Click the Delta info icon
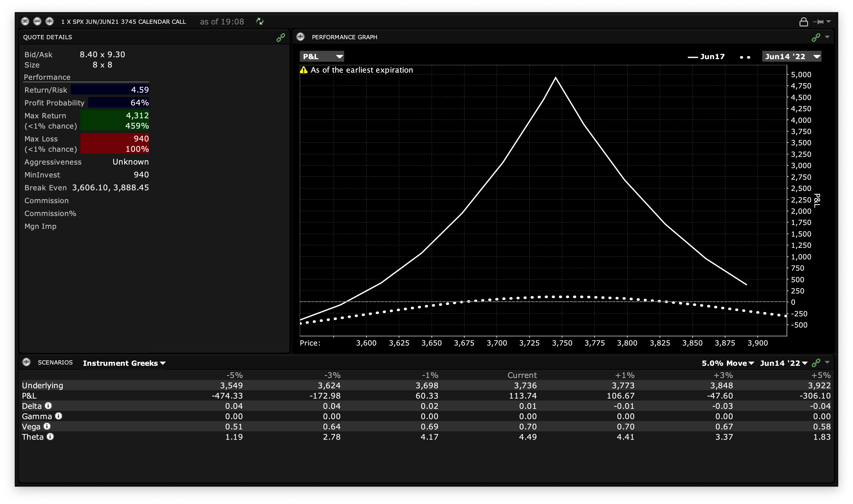 click(48, 406)
